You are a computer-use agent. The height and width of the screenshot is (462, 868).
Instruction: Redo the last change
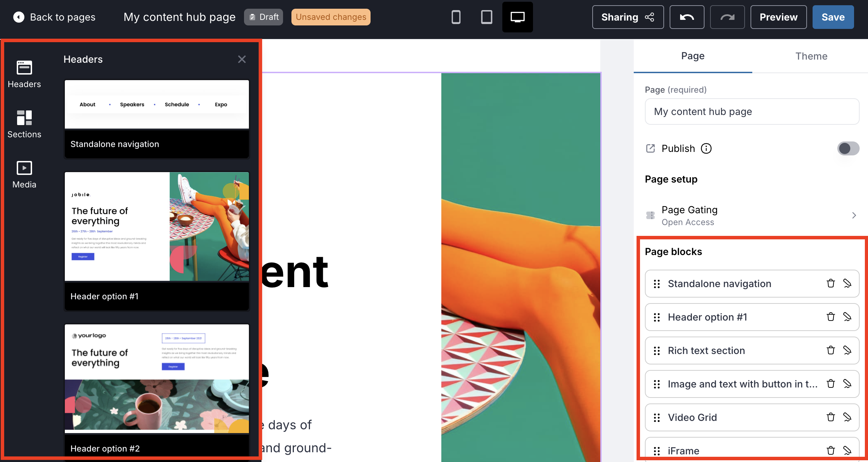point(727,17)
